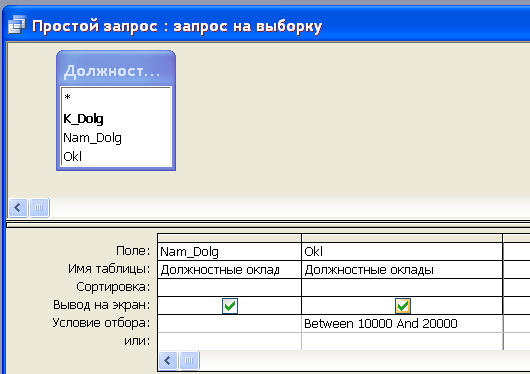Click the Сортировка: row label
The height and width of the screenshot is (374, 530).
[113, 287]
